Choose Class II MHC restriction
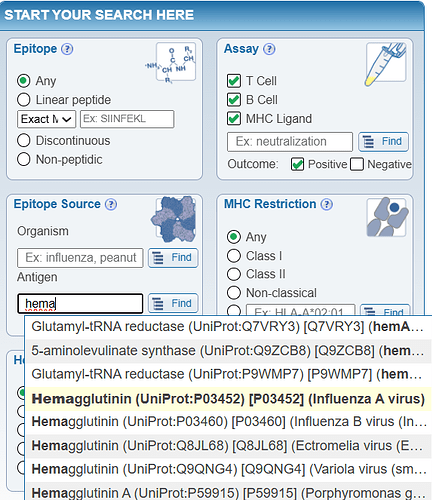 pyautogui.click(x=234, y=274)
